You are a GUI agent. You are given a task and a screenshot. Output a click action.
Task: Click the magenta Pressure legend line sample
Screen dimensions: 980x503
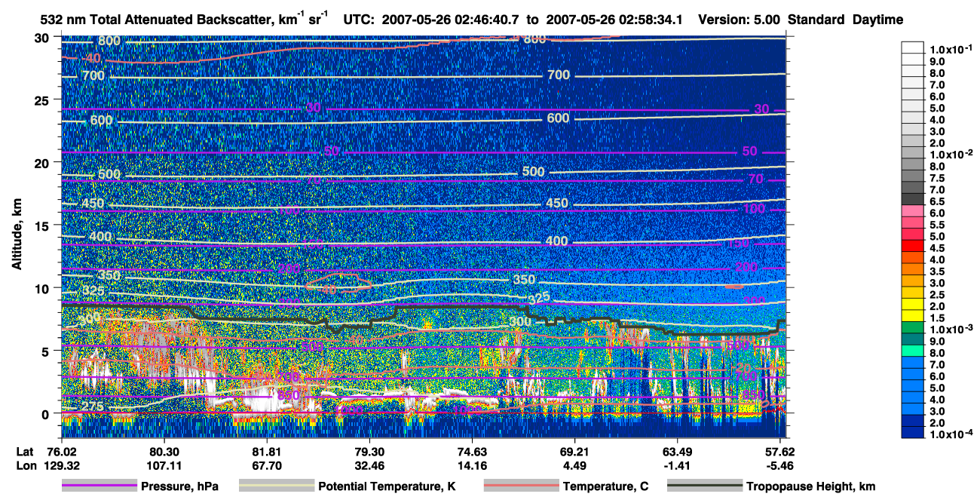click(100, 486)
